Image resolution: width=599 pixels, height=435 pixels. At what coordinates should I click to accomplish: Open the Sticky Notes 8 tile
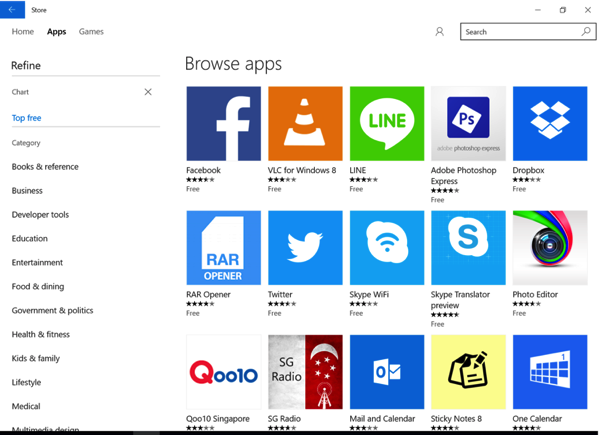click(468, 372)
